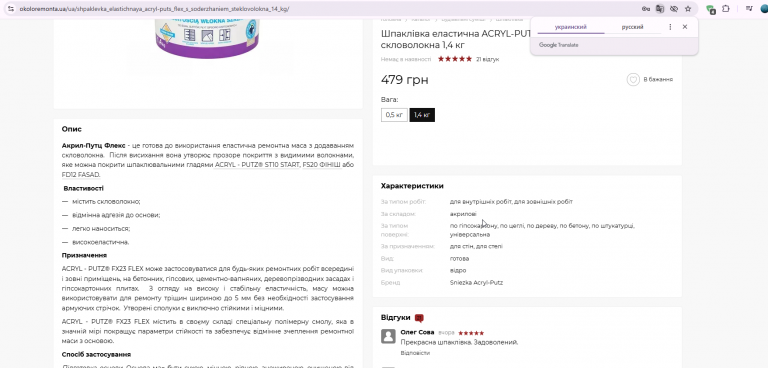
Task: Switch translation to русский tab
Action: point(632,27)
